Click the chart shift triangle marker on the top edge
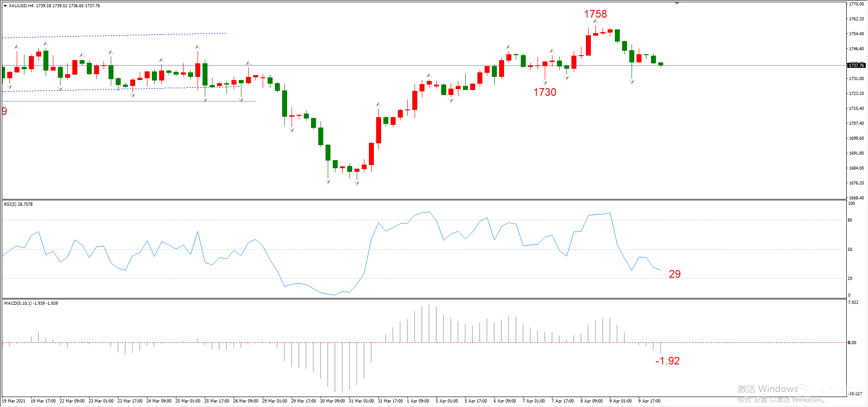 677,3
